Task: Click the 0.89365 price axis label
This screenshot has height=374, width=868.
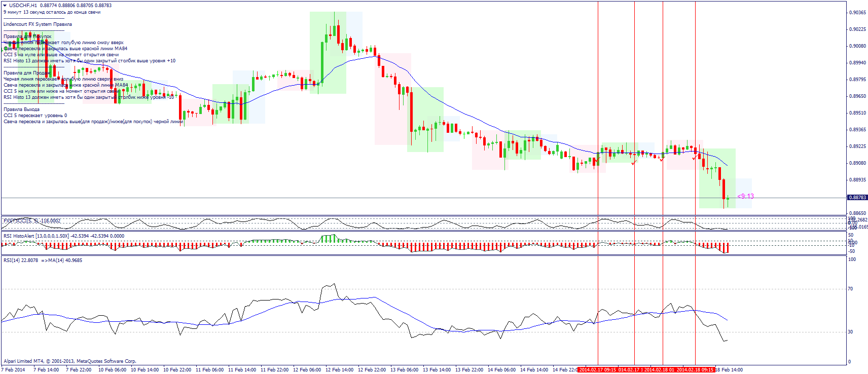Action: (857, 130)
